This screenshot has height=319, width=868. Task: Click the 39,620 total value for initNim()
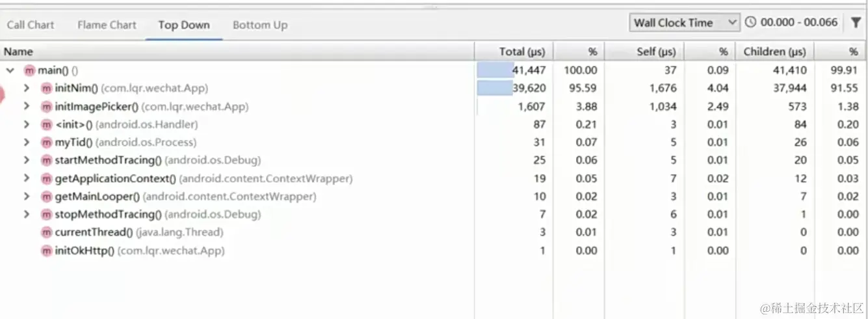(x=529, y=88)
